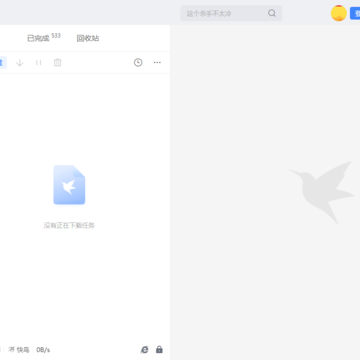Screen dimensions: 360x360
Task: Click the start download arrow icon
Action: pos(20,62)
